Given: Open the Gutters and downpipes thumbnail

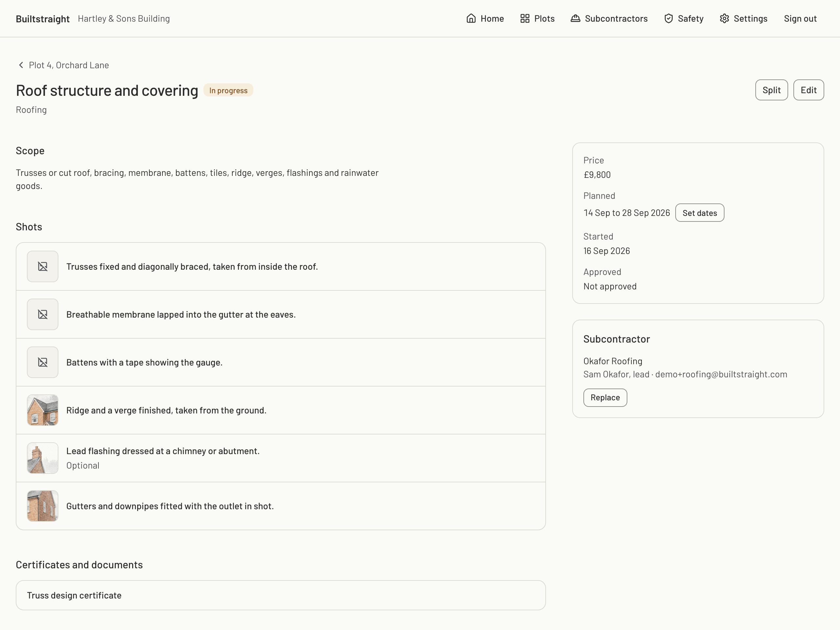Looking at the screenshot, I should (x=43, y=506).
